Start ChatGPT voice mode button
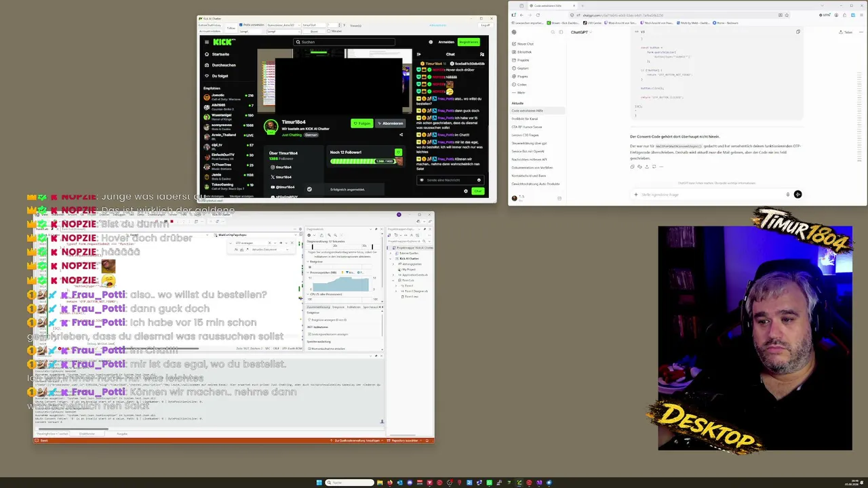The image size is (868, 488). [x=797, y=195]
